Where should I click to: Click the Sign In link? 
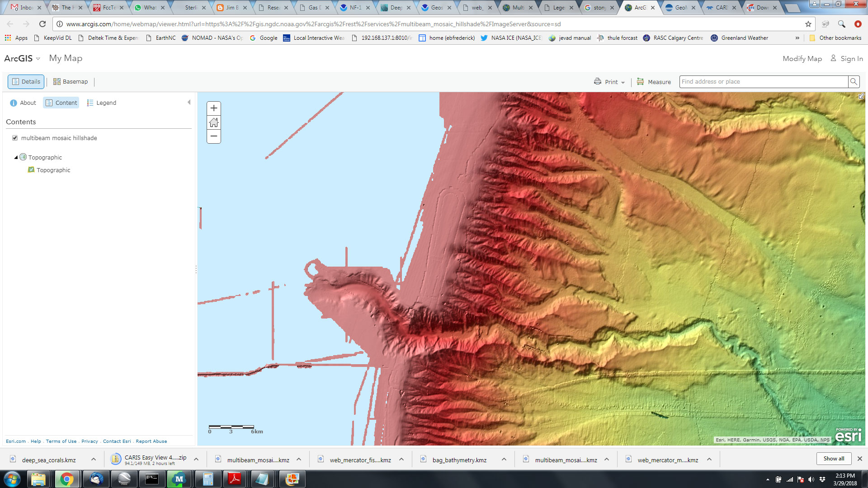847,58
